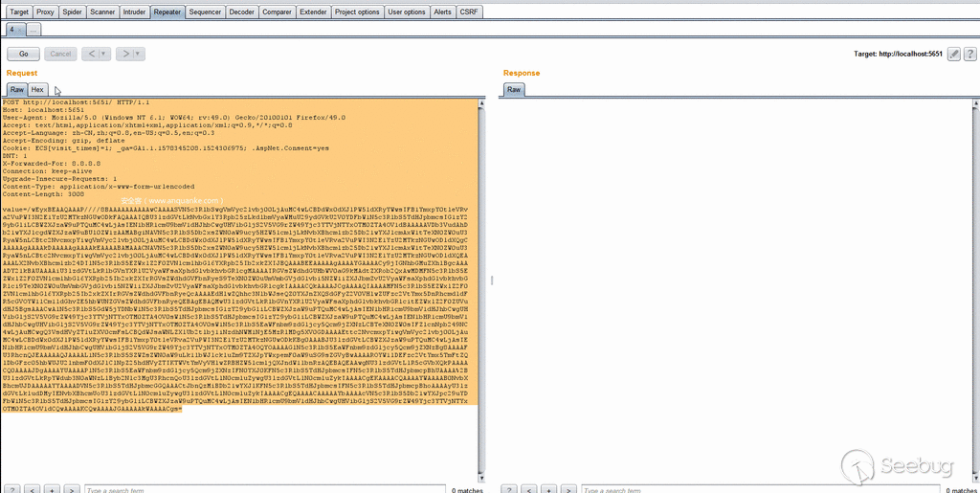Go back to previous request in history
The height and width of the screenshot is (493, 980).
pyautogui.click(x=92, y=55)
